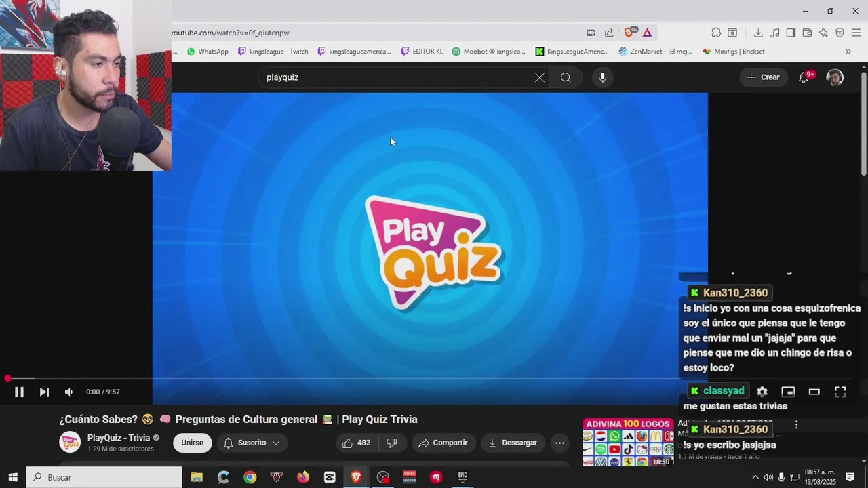The image size is (868, 488).
Task: Launch Google Chrome from taskbar
Action: coord(250,477)
